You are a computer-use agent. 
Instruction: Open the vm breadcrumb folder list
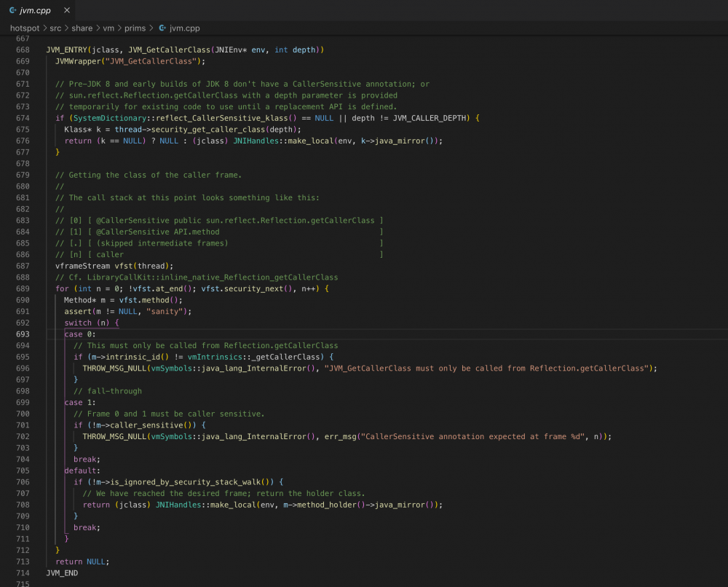click(x=108, y=28)
